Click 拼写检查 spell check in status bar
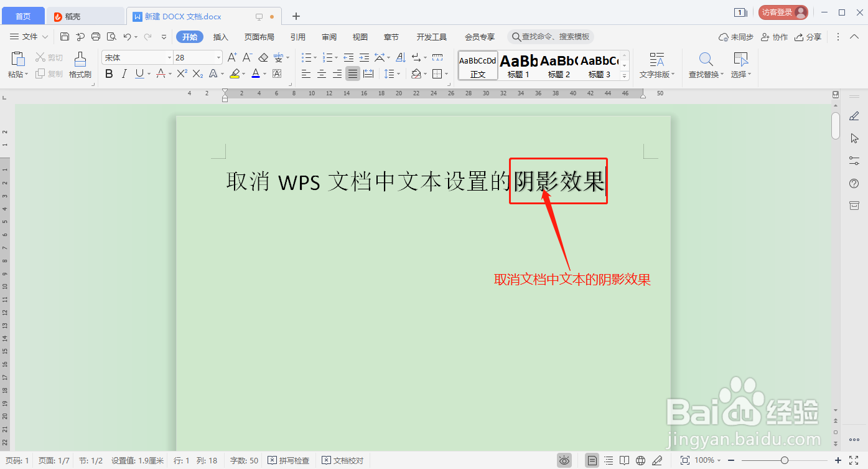The image size is (868, 469). pyautogui.click(x=289, y=460)
